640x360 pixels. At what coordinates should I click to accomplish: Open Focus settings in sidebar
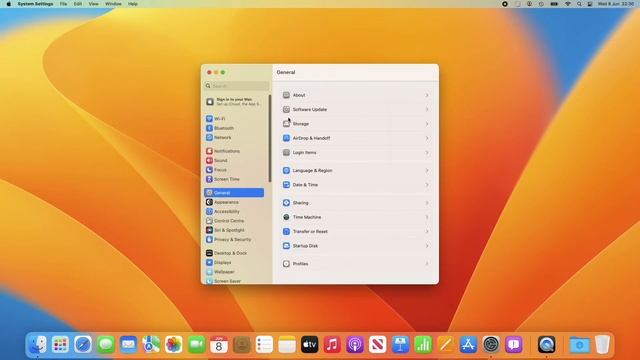(x=234, y=170)
